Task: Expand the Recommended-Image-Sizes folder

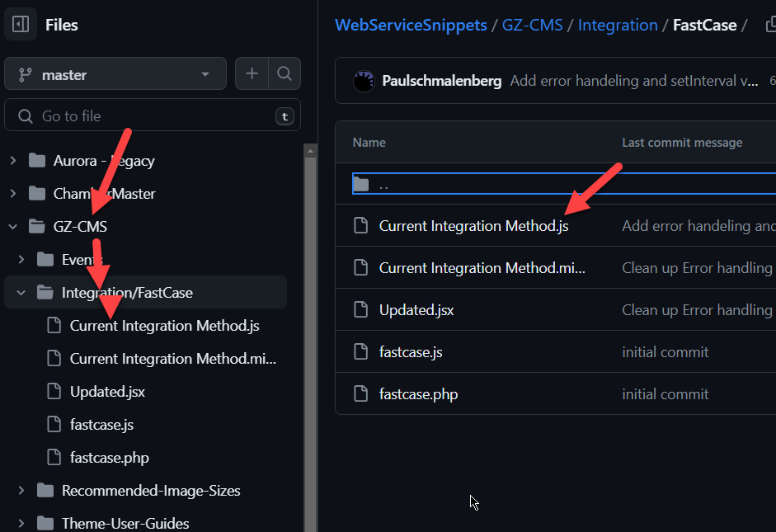Action: (21, 491)
